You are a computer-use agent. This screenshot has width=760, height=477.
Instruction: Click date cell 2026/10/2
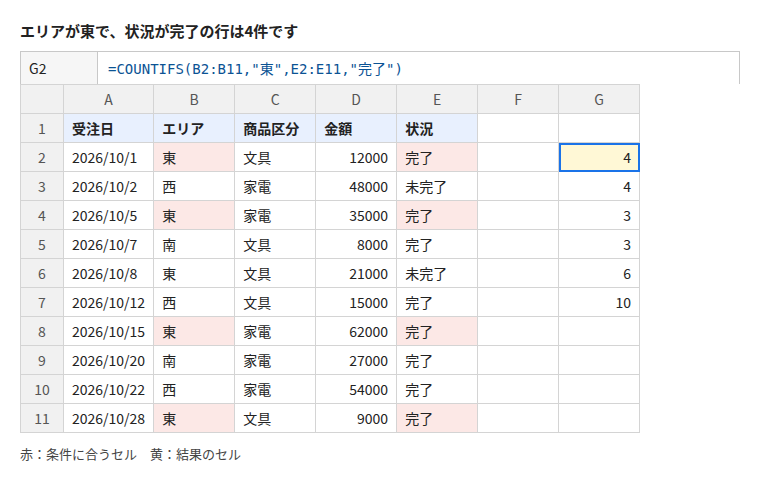coord(109,187)
